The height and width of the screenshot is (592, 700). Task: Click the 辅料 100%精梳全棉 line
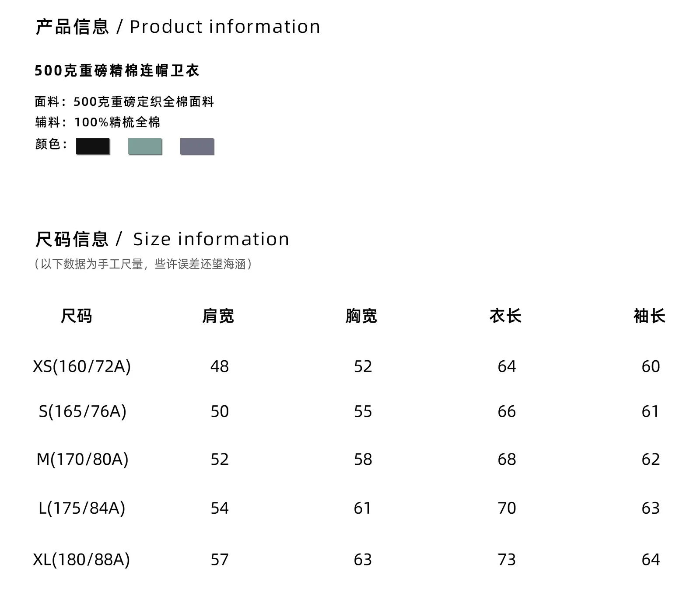click(98, 122)
